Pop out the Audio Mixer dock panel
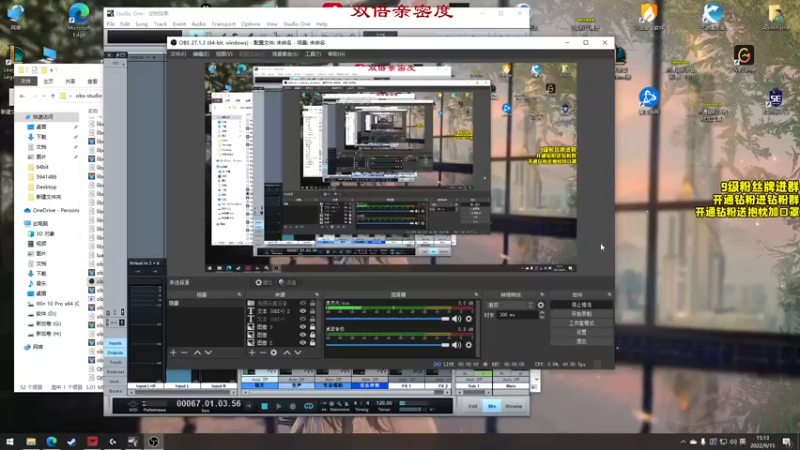The height and width of the screenshot is (450, 800). pos(476,294)
